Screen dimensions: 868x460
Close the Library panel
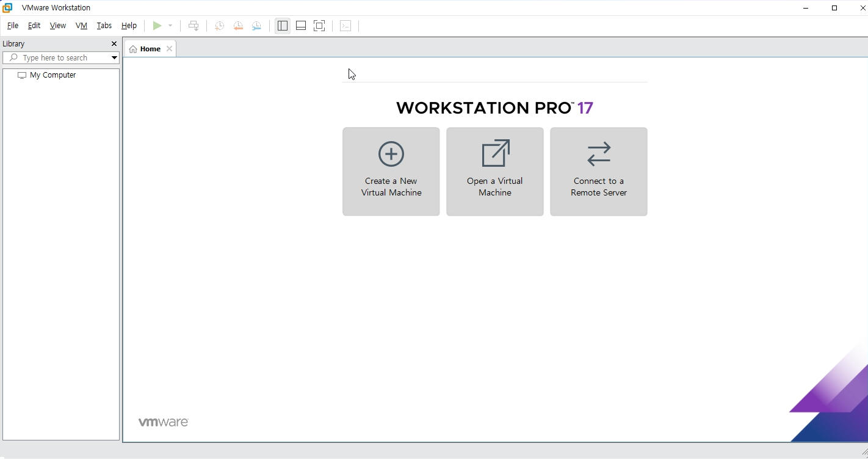coord(114,44)
